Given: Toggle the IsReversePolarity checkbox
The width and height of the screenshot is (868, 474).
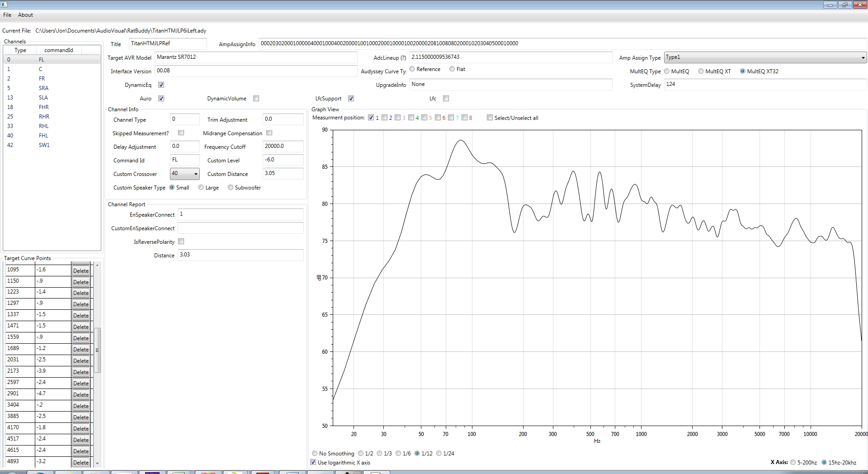Looking at the screenshot, I should pyautogui.click(x=181, y=242).
